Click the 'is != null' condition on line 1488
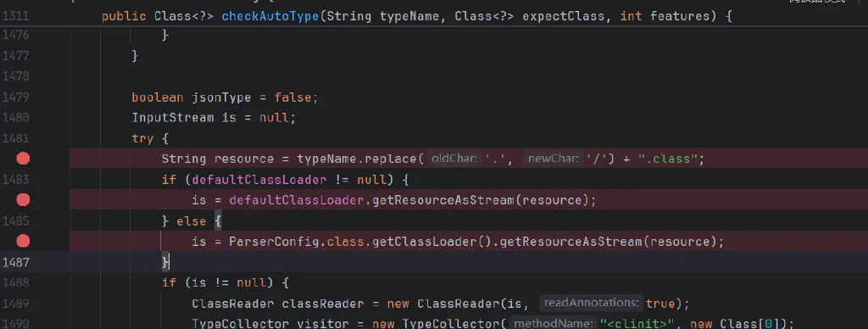The height and width of the screenshot is (329, 868). (229, 283)
